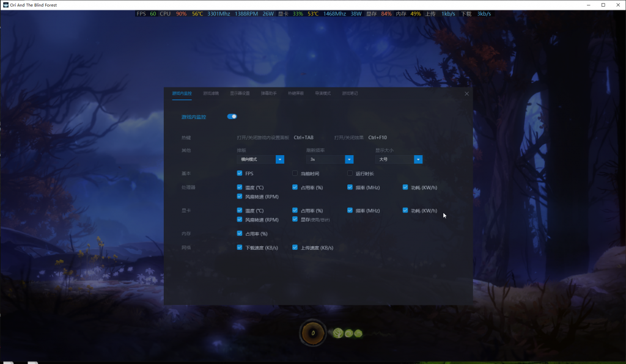The height and width of the screenshot is (364, 626).
Task: Uncheck 频率 (MHz) in the 处理器 row
Action: [350, 187]
